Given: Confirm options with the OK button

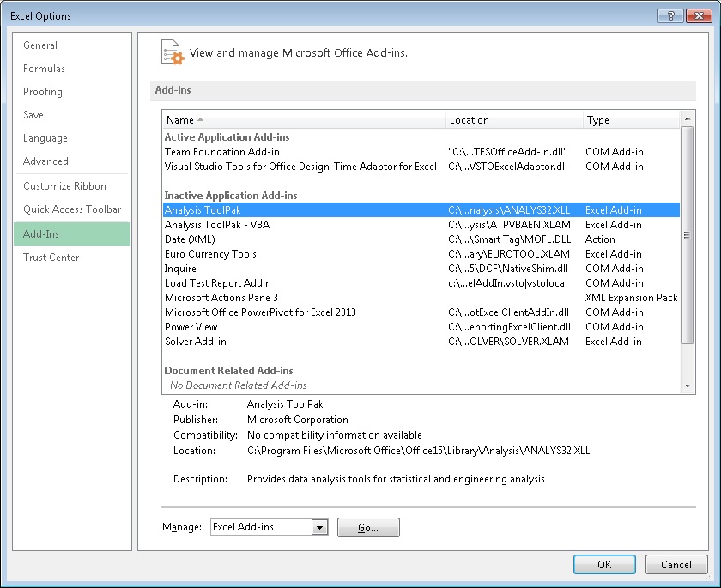Looking at the screenshot, I should pyautogui.click(x=604, y=565).
